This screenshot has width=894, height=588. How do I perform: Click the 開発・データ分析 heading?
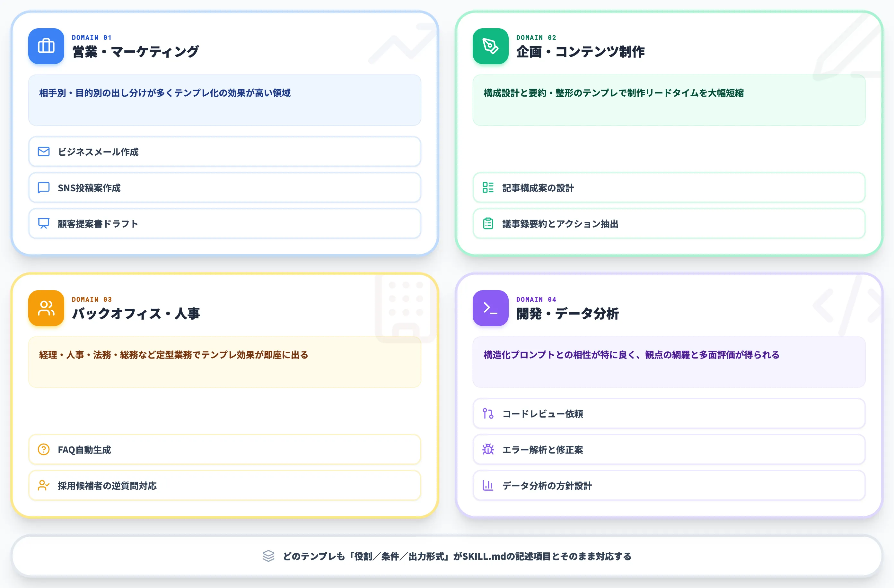(567, 314)
